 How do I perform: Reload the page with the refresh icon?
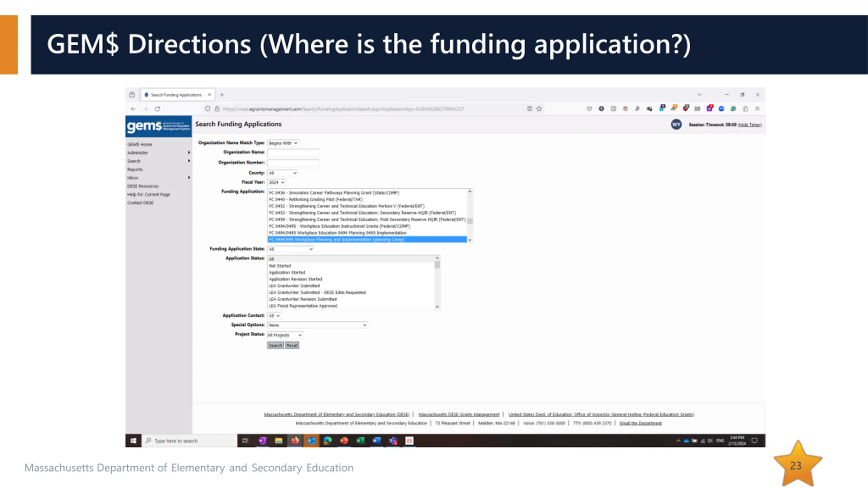click(x=158, y=109)
